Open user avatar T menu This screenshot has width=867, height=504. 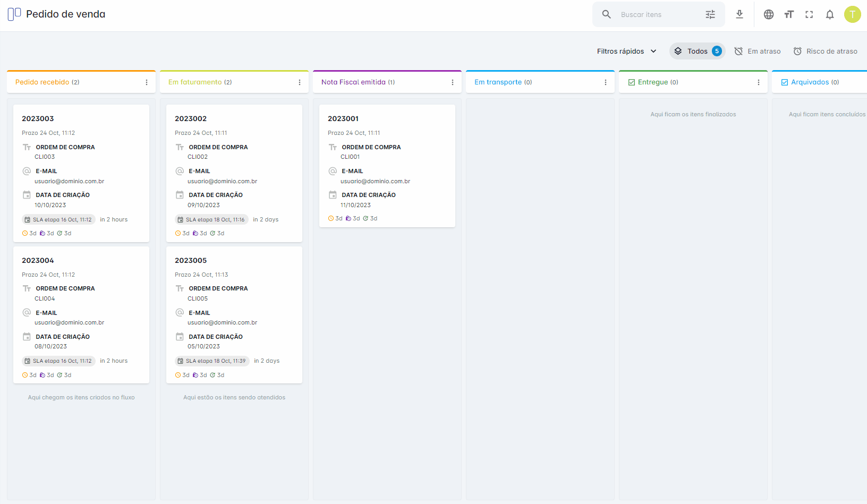click(853, 14)
